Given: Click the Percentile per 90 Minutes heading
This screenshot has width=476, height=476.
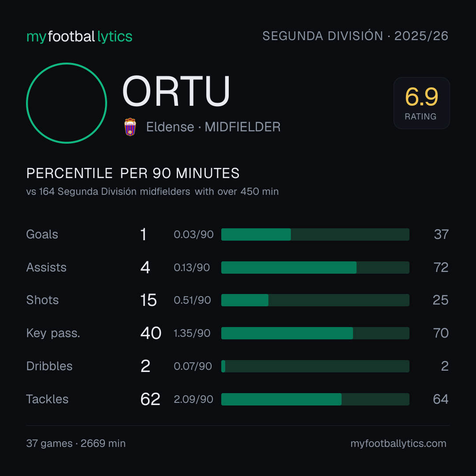Looking at the screenshot, I should click(133, 173).
